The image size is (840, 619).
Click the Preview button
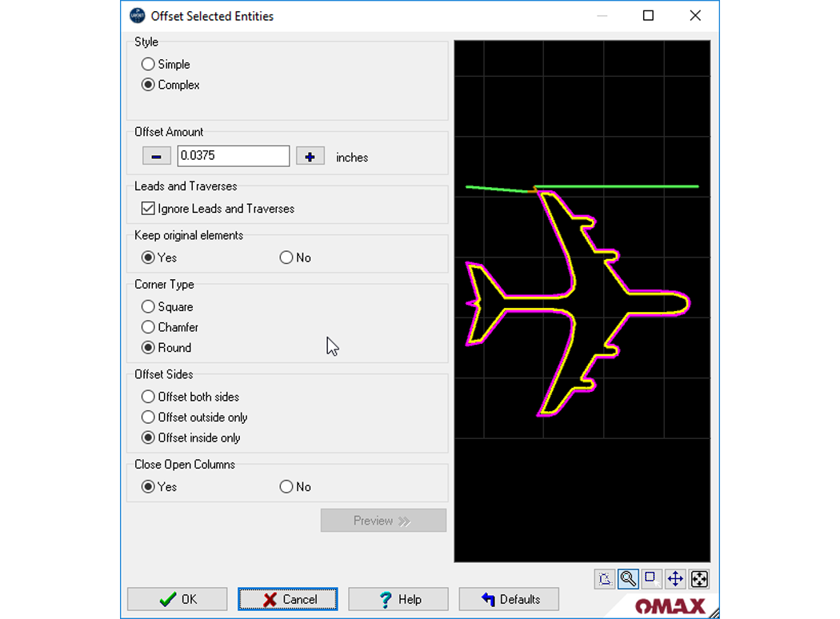[383, 521]
